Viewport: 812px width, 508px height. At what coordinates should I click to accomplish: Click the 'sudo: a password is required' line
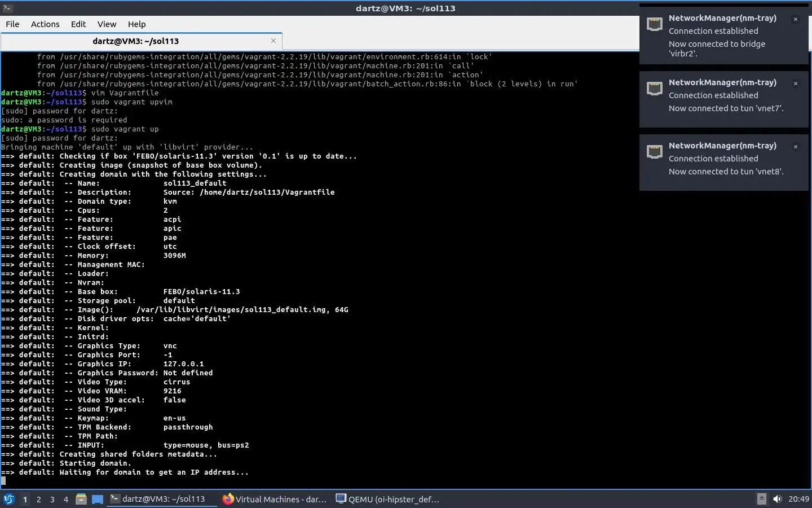click(x=64, y=120)
